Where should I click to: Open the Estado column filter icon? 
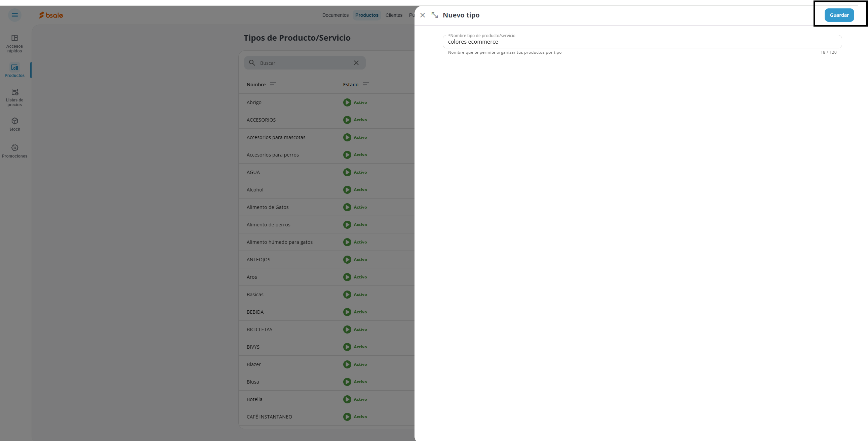click(x=366, y=85)
